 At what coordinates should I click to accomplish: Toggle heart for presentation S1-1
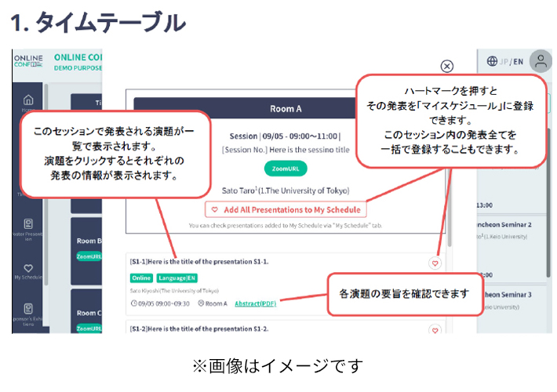tap(435, 263)
